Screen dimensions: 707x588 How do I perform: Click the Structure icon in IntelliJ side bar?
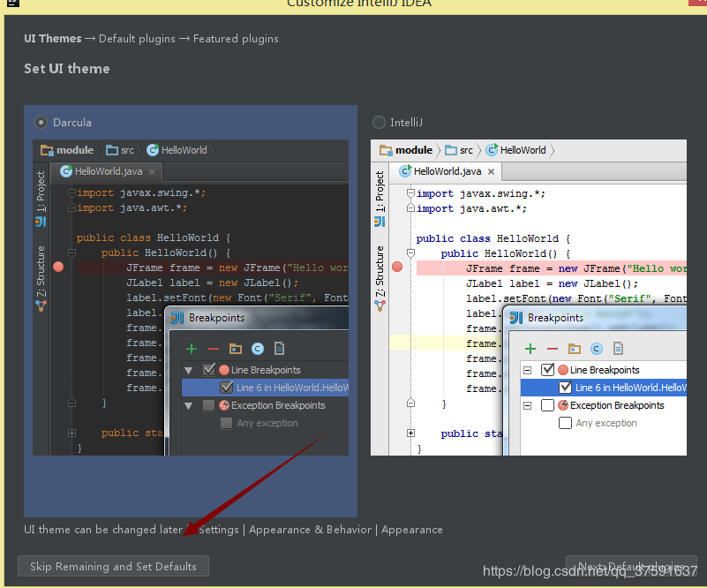[x=380, y=306]
